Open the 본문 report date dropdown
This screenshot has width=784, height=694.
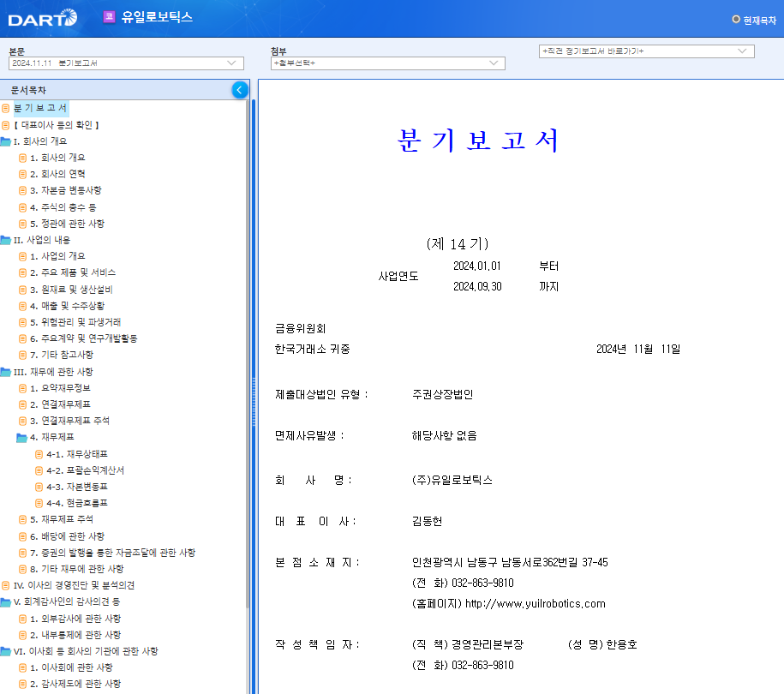tap(230, 63)
